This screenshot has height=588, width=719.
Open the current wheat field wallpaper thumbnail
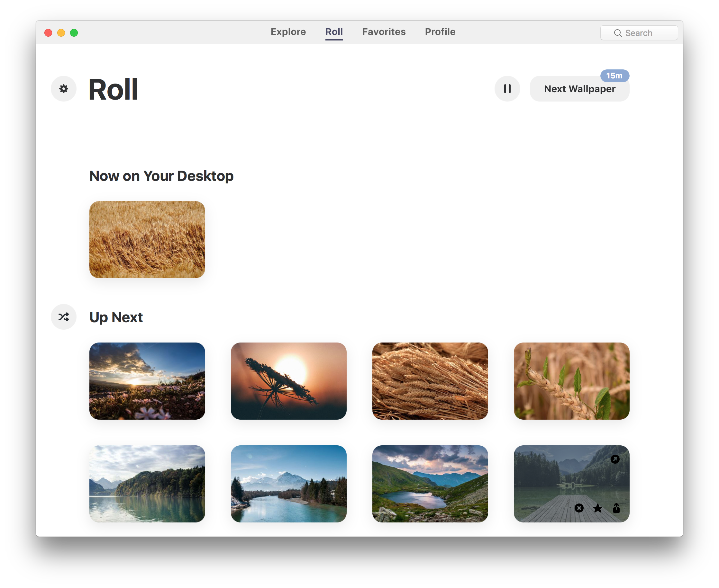coord(147,240)
